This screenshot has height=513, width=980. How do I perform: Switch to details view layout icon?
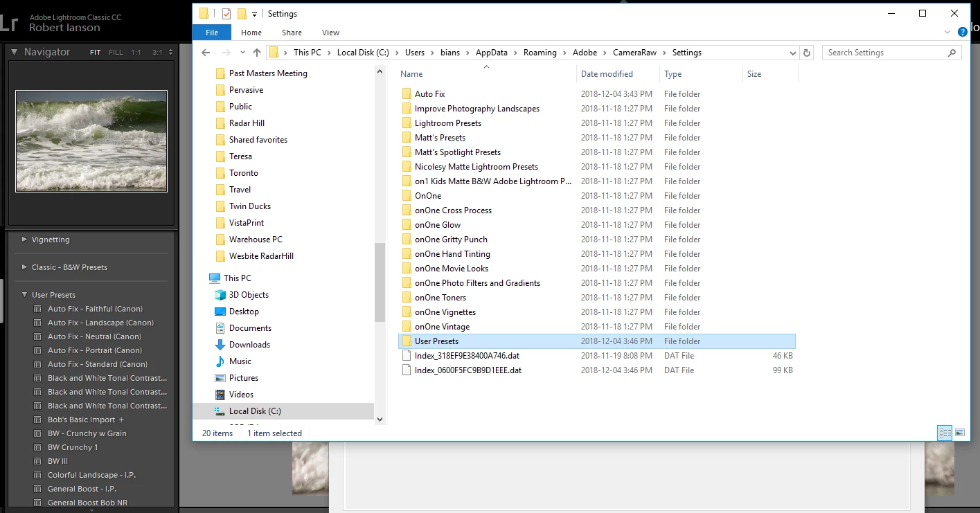(x=945, y=433)
